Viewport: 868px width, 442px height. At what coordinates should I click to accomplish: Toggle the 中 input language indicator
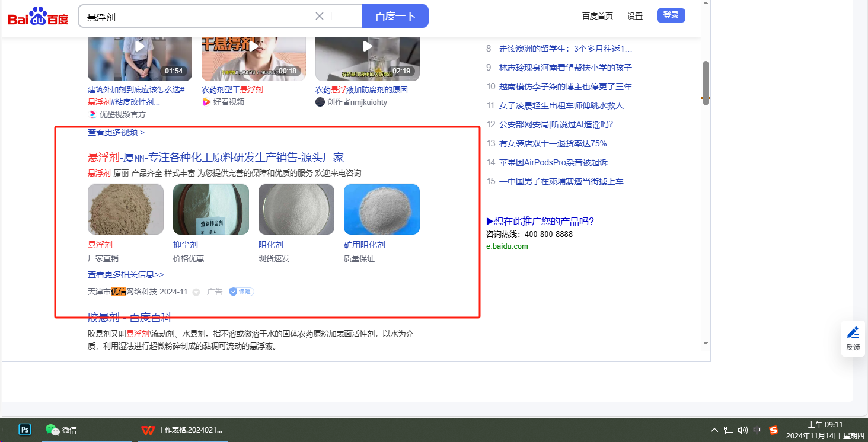coord(757,430)
